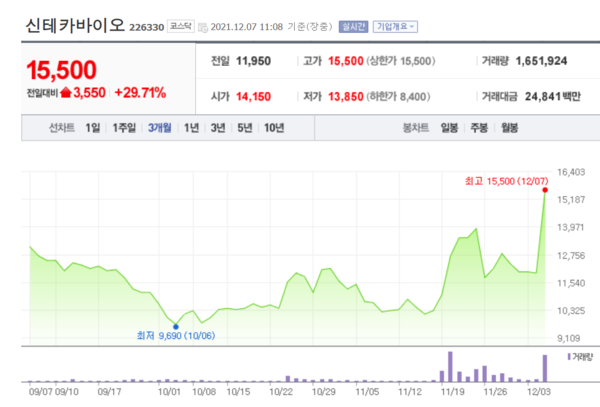Click the tallest volume bar near 11/19
600x407 pixels.
click(450, 367)
